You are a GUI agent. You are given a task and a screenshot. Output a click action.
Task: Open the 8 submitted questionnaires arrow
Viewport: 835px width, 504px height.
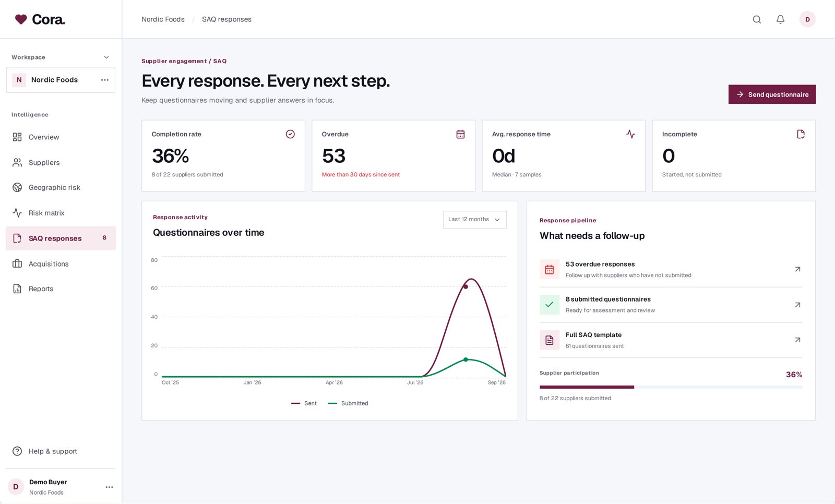pyautogui.click(x=797, y=305)
